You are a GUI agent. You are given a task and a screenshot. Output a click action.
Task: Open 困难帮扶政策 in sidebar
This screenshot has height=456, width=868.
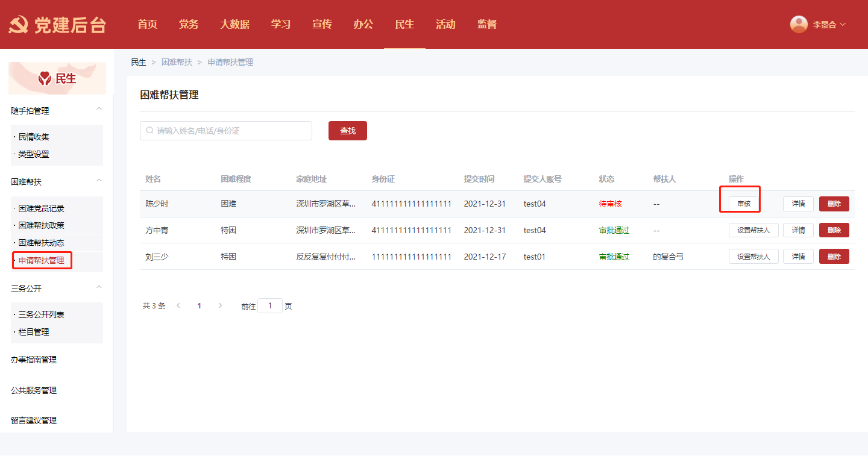pyautogui.click(x=41, y=225)
